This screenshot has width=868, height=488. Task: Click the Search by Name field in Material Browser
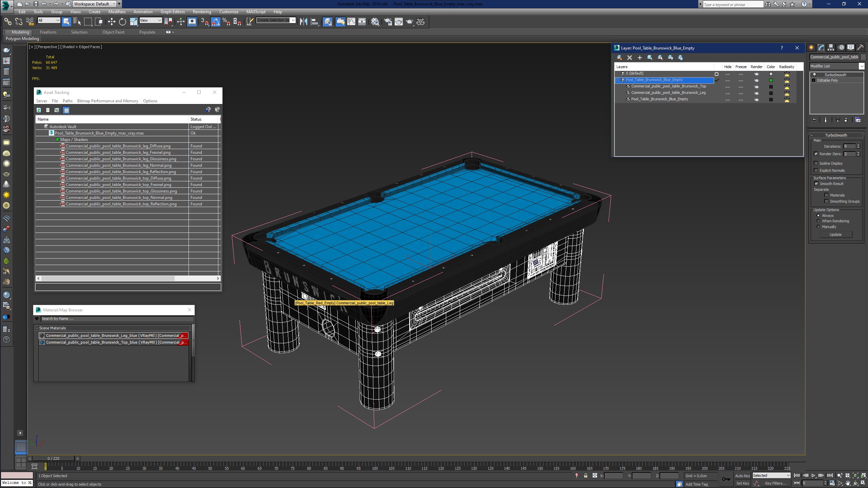(117, 319)
